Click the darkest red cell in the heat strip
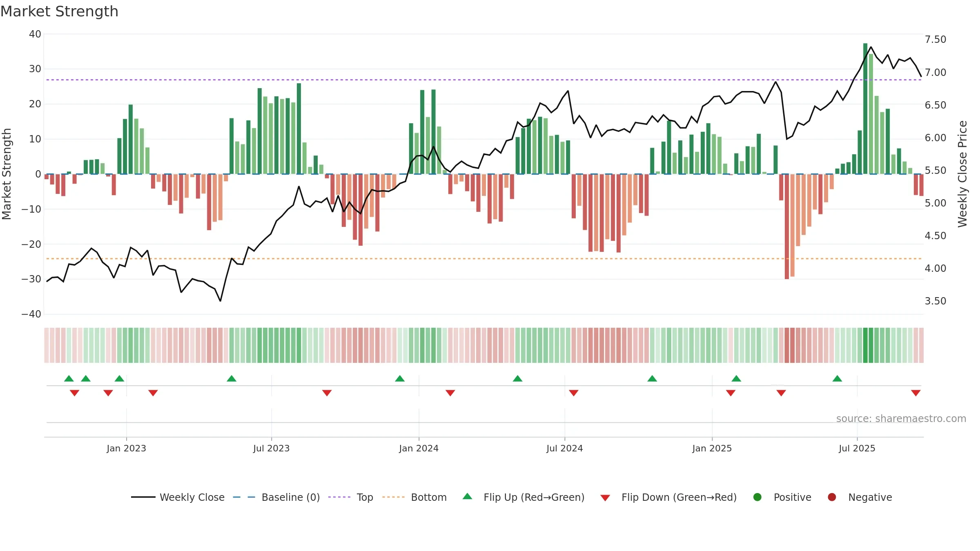Image resolution: width=980 pixels, height=551 pixels. coord(787,345)
